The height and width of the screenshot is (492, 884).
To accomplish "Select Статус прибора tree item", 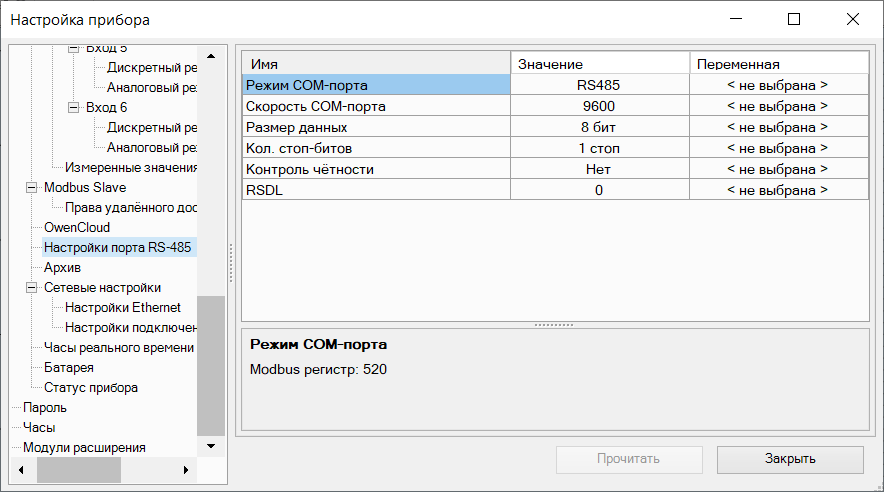I will click(90, 387).
